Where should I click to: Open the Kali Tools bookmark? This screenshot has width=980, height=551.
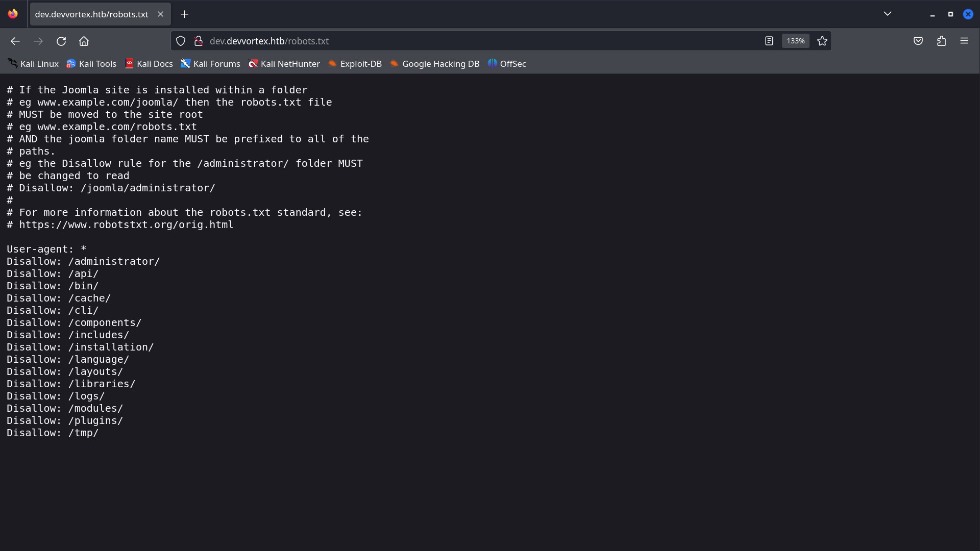[x=92, y=64]
